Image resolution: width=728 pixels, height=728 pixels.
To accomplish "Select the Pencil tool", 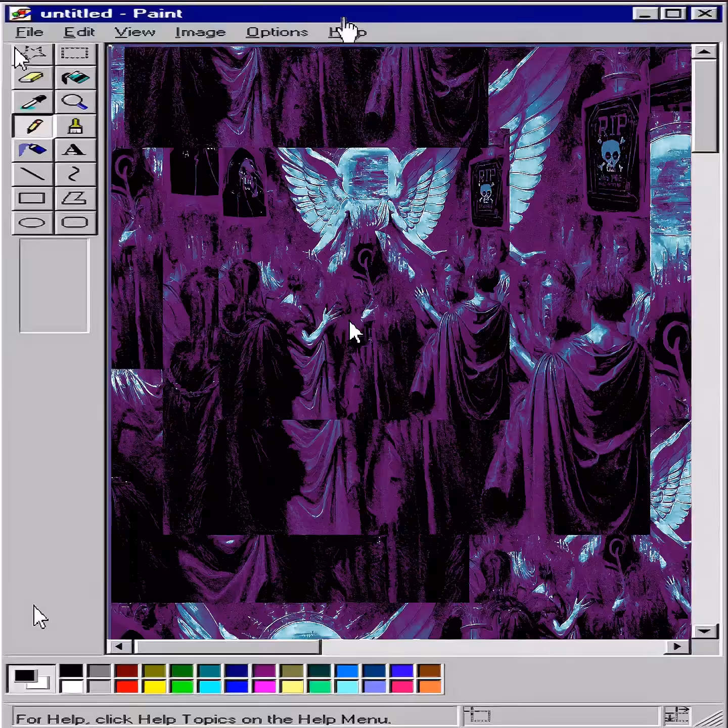I will point(32,126).
